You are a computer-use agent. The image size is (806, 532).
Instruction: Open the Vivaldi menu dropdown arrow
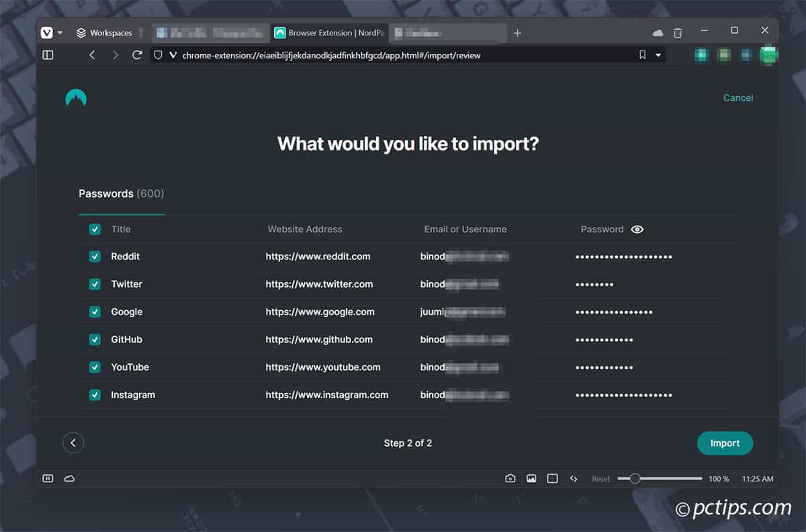tap(61, 32)
